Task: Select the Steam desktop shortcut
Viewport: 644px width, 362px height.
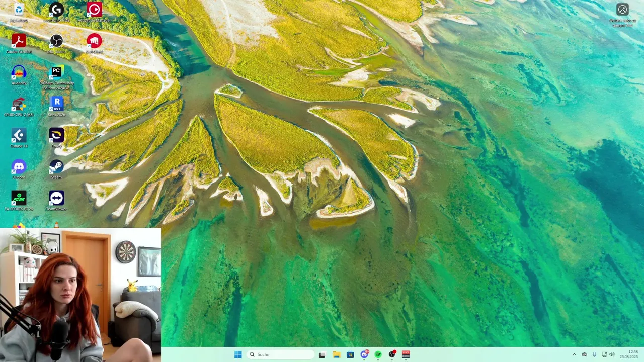Action: point(56,169)
